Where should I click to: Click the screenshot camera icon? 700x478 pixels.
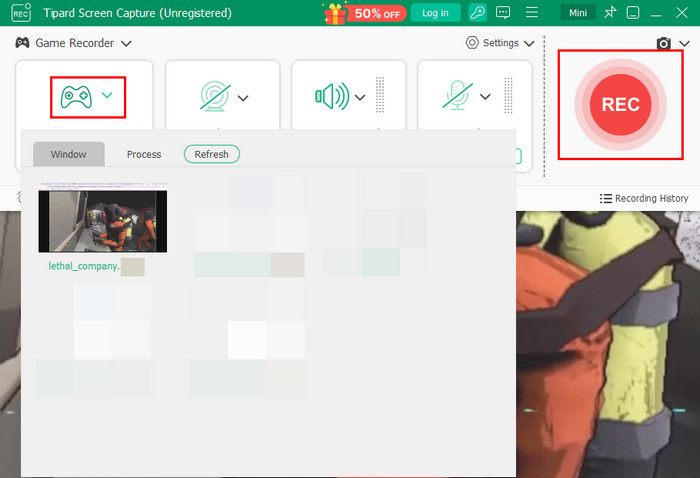tap(663, 43)
